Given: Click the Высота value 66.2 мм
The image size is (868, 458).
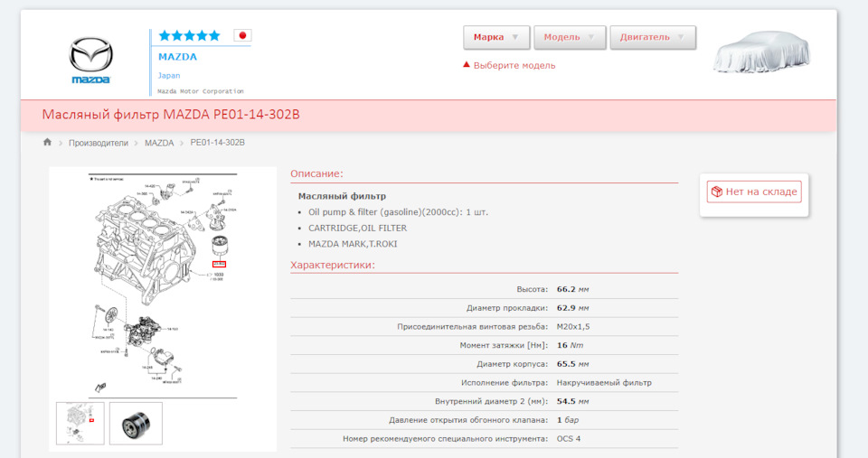Looking at the screenshot, I should point(572,289).
